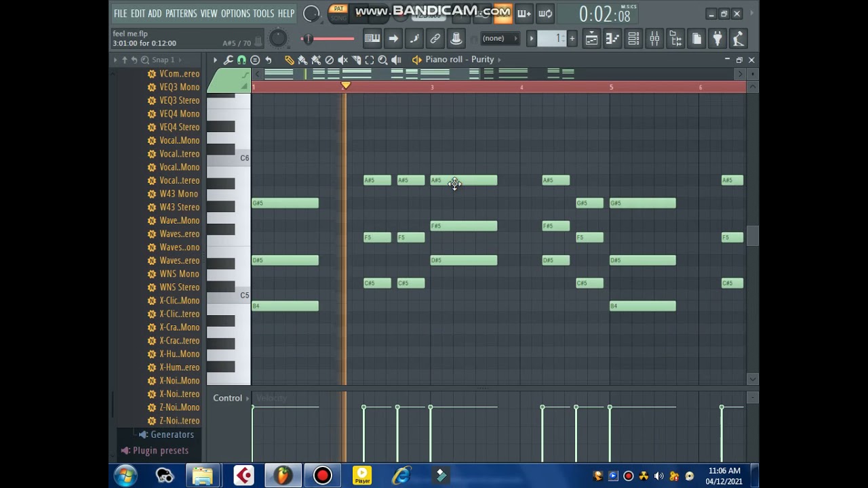Select the Zoom magnifier tool

383,60
